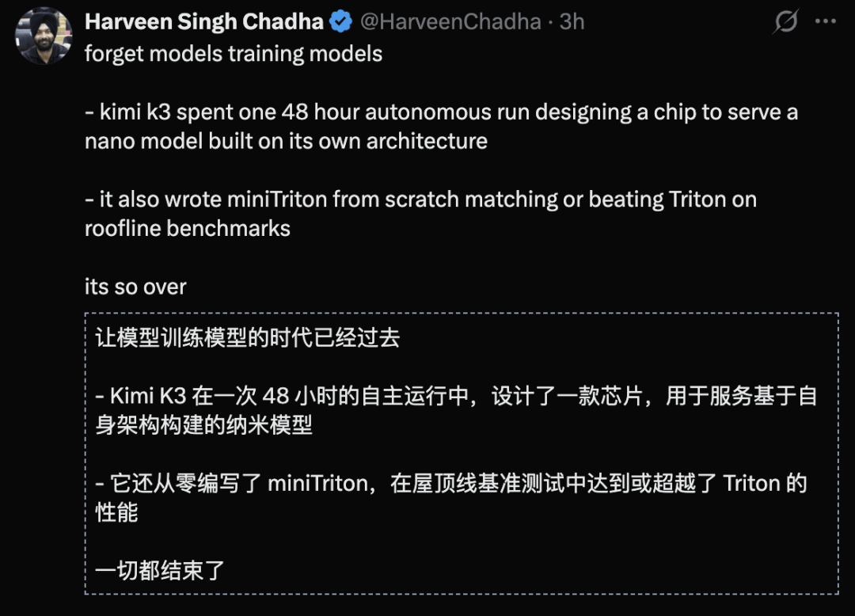Click the translated line '一切都结束了'

[x=160, y=571]
